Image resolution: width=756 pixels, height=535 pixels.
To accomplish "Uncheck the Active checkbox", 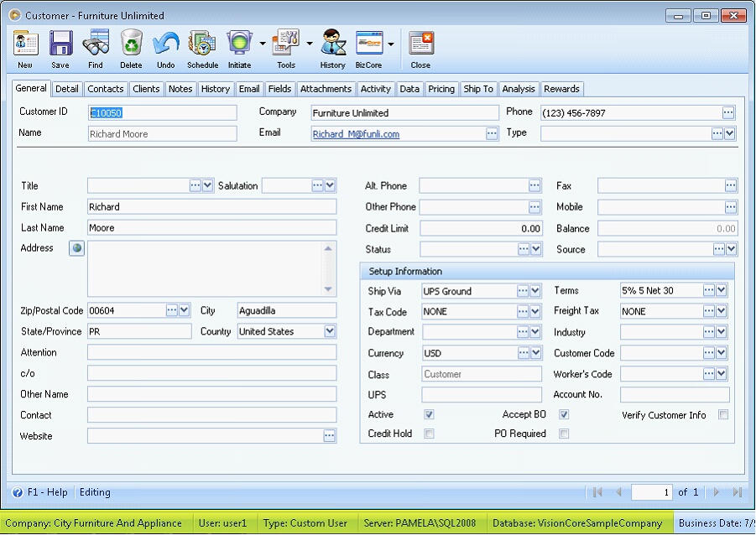I will click(x=429, y=414).
